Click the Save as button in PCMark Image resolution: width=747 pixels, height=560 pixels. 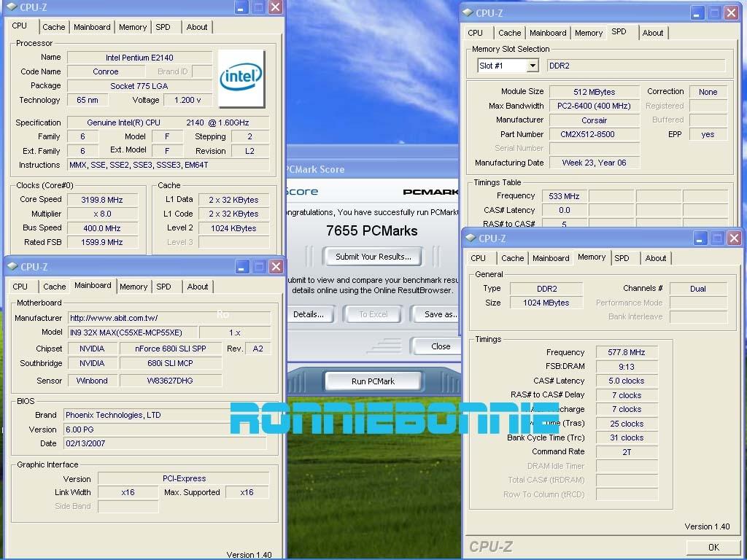tap(436, 314)
